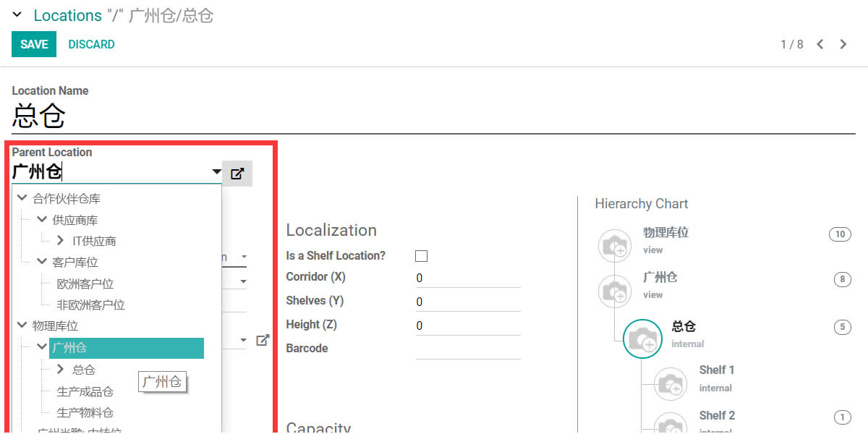The image size is (868, 434).
Task: Expand the 总仓 node in dropdown tree
Action: click(61, 370)
